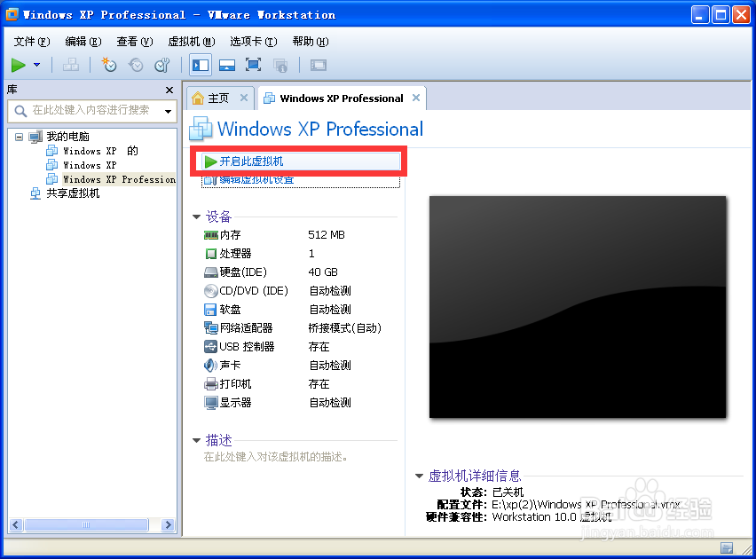
Task: Click the USB 控制器 device row
Action: click(299, 347)
